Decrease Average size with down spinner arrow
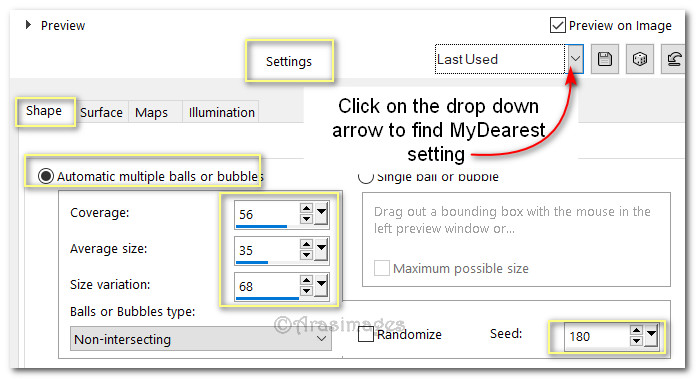 (306, 255)
